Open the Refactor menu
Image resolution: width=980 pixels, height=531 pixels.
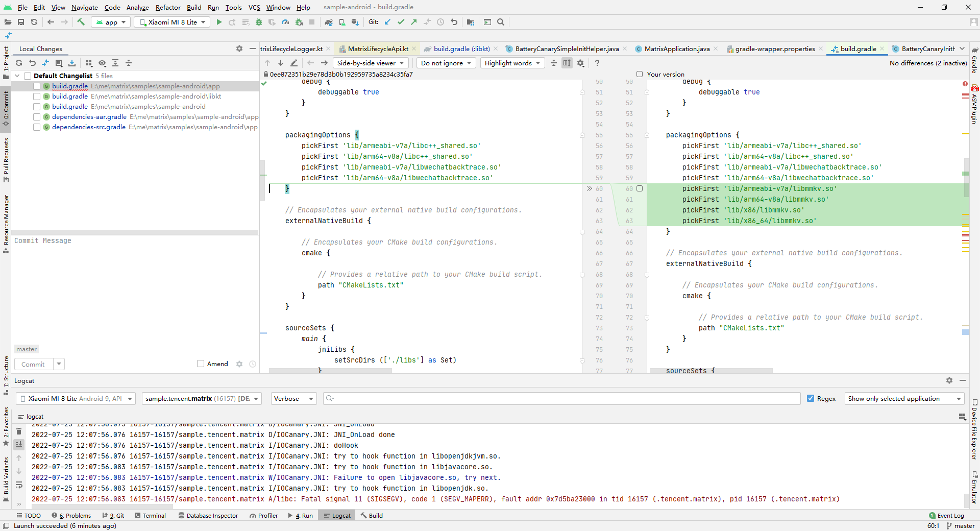point(168,7)
